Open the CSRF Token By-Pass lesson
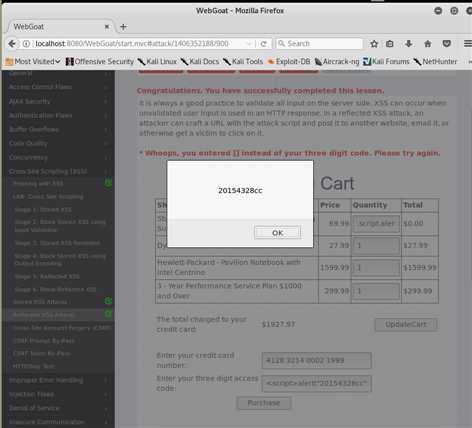472x428 pixels. [x=41, y=353]
